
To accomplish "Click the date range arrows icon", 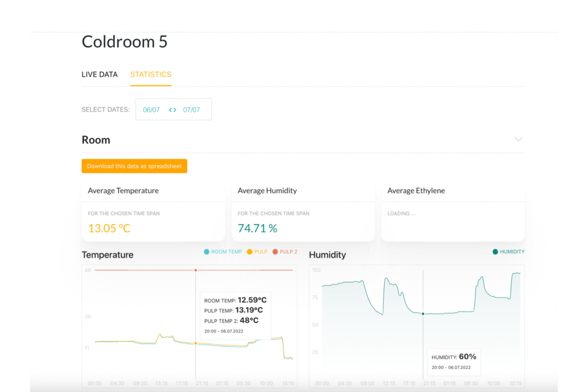I will point(172,110).
